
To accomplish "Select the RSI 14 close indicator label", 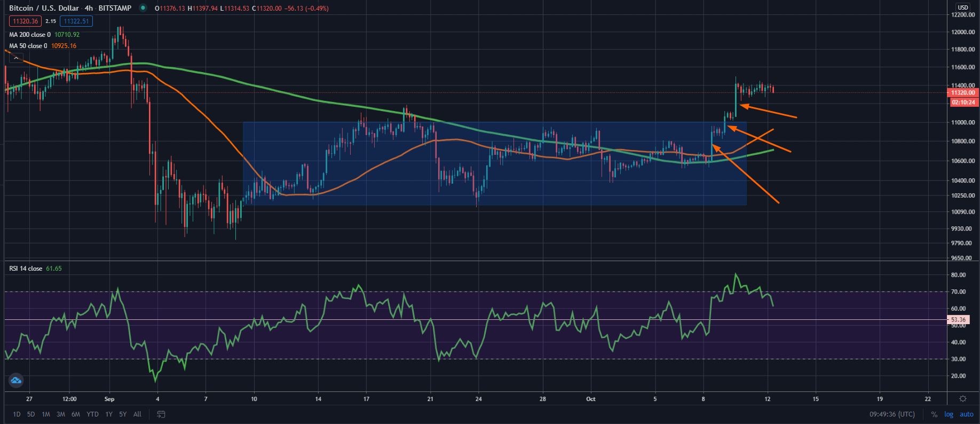I will [26, 269].
